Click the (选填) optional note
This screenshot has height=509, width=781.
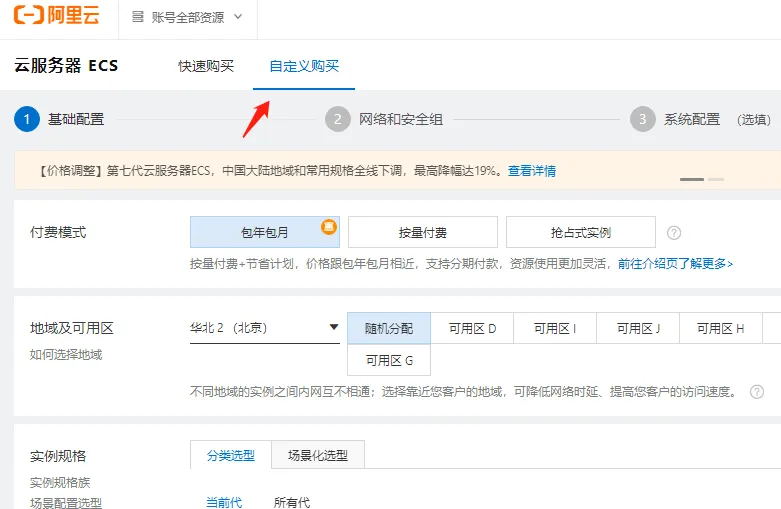click(754, 120)
